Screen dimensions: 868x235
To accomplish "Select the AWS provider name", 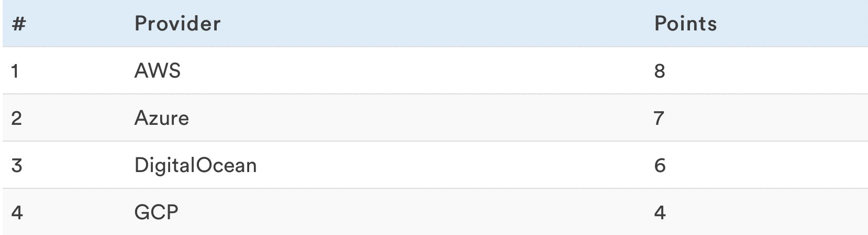I will point(158,71).
